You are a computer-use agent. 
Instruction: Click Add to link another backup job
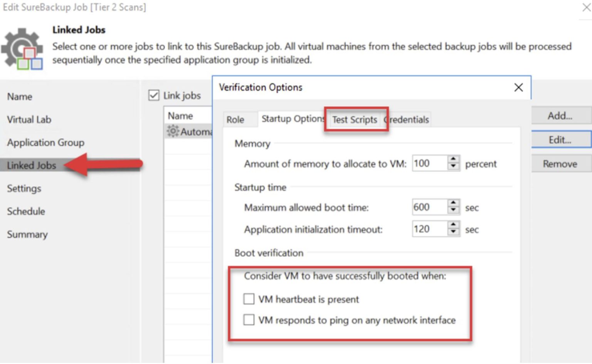[560, 116]
